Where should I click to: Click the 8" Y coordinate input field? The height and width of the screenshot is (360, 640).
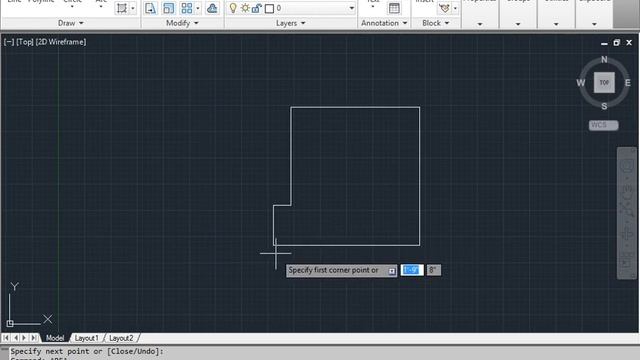(x=433, y=270)
